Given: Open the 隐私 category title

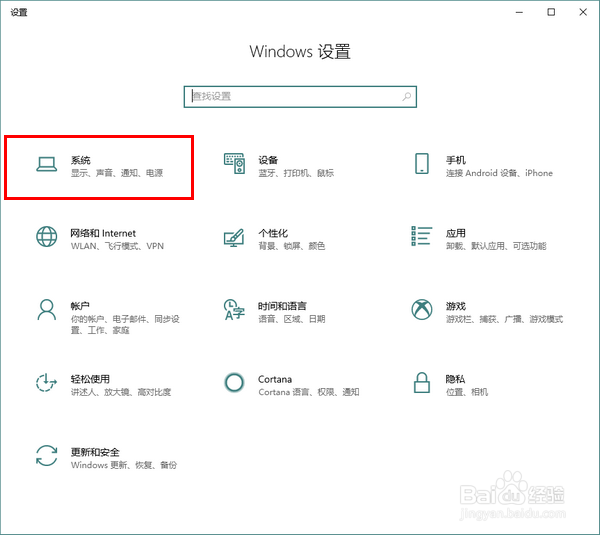Looking at the screenshot, I should click(x=455, y=379).
